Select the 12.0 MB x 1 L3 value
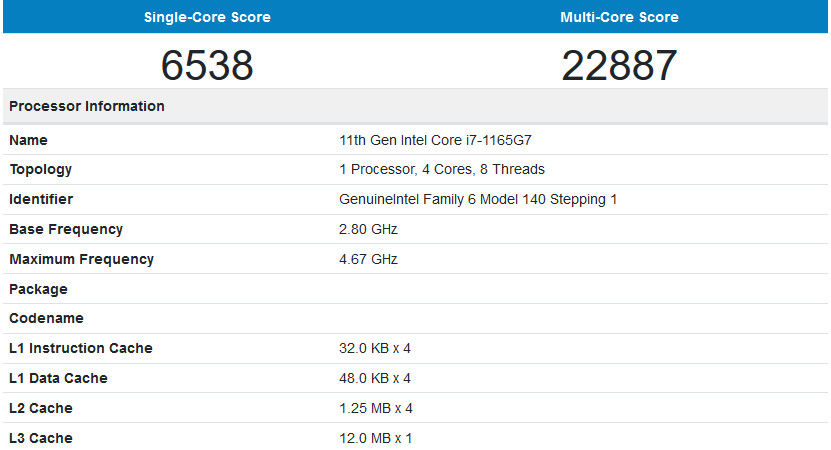This screenshot has height=450, width=831. pyautogui.click(x=375, y=438)
